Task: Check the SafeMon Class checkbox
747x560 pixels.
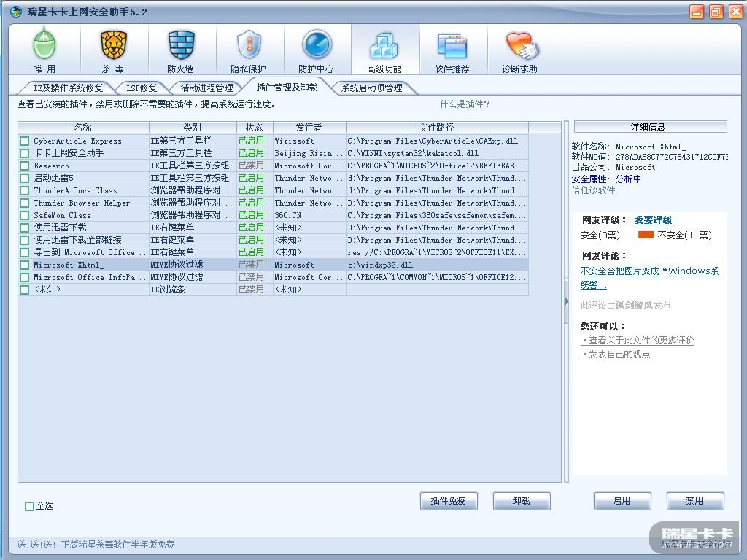Action: [x=24, y=215]
